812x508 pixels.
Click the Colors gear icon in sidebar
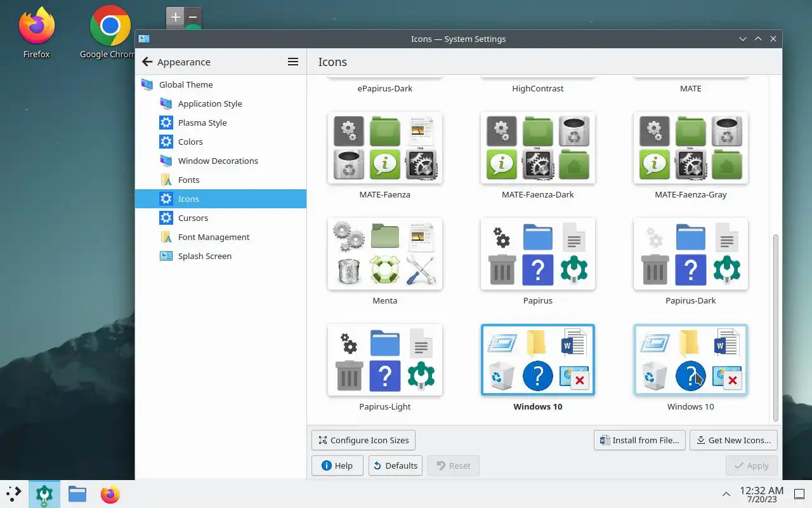tap(166, 142)
